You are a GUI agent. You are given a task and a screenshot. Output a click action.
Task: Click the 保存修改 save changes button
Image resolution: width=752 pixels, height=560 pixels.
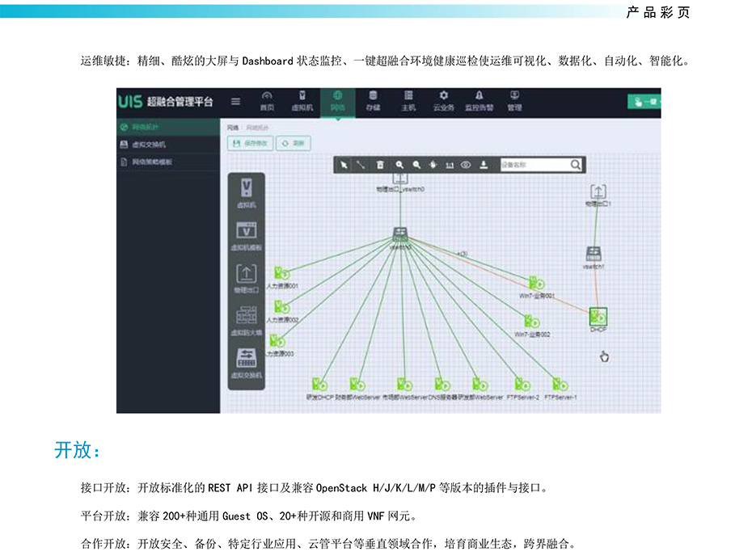tap(250, 143)
